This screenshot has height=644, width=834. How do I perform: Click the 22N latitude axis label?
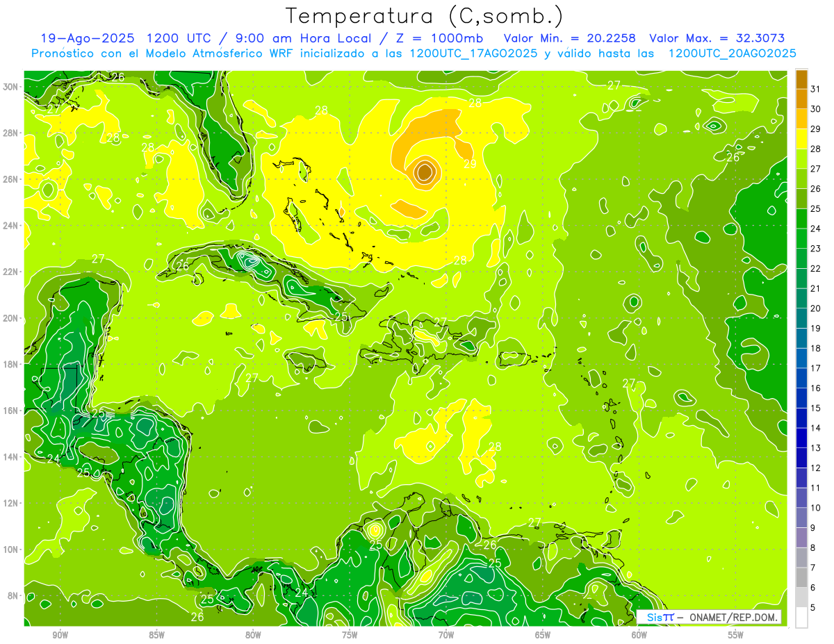[x=11, y=272]
